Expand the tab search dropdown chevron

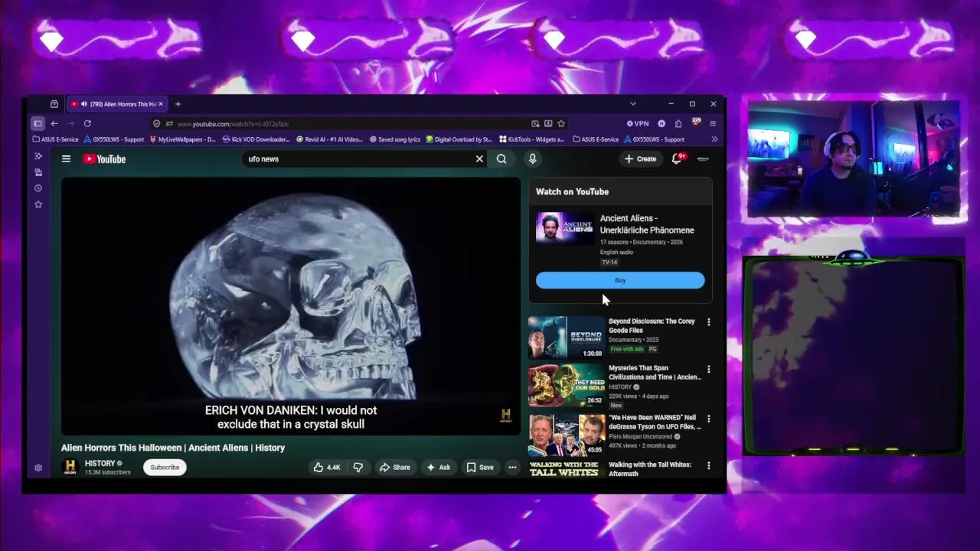(632, 104)
